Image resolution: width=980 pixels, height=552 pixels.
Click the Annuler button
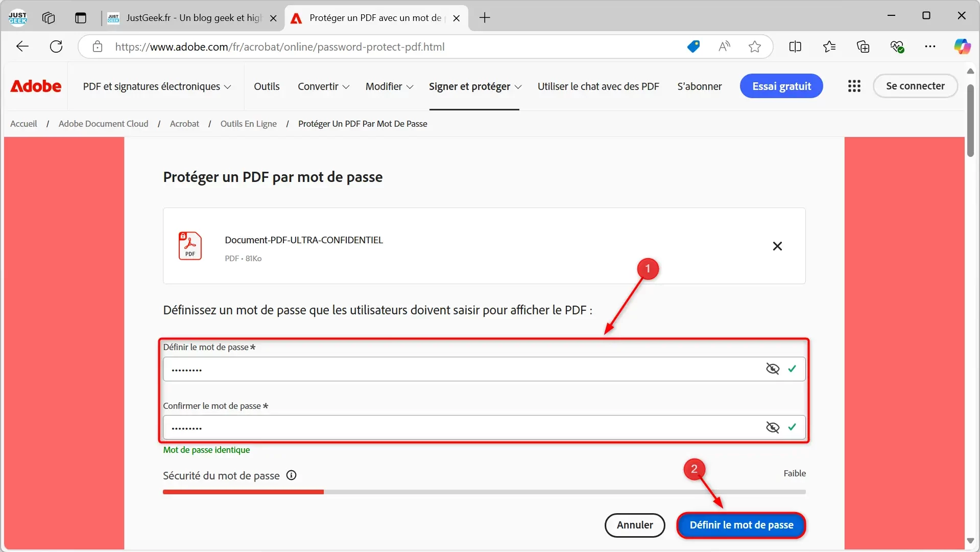coord(635,525)
